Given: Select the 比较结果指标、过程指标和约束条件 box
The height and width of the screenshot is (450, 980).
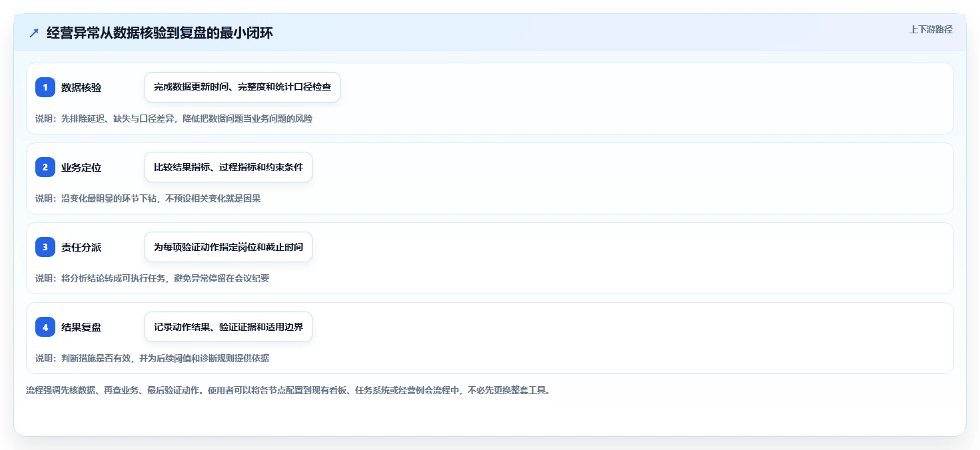Looking at the screenshot, I should point(229,167).
